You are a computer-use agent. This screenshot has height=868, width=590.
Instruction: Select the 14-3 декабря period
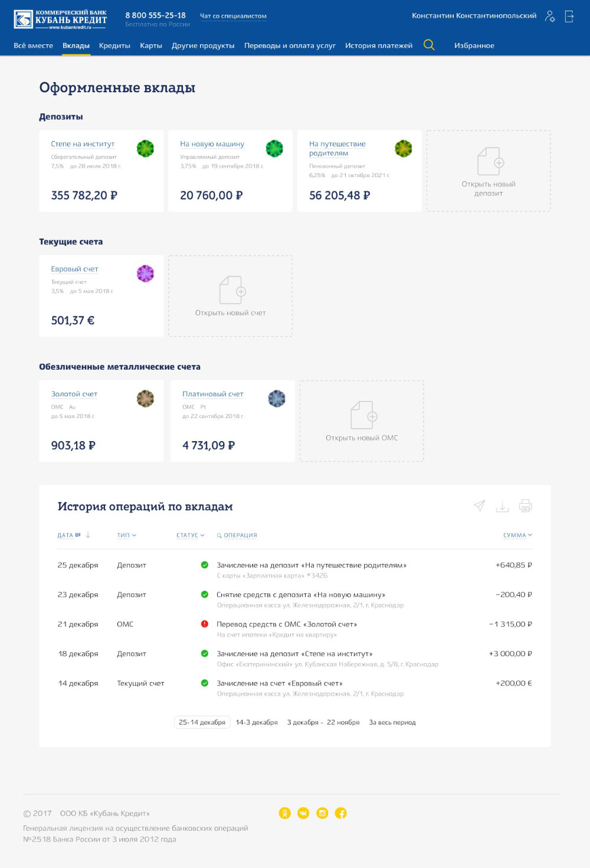(x=257, y=722)
